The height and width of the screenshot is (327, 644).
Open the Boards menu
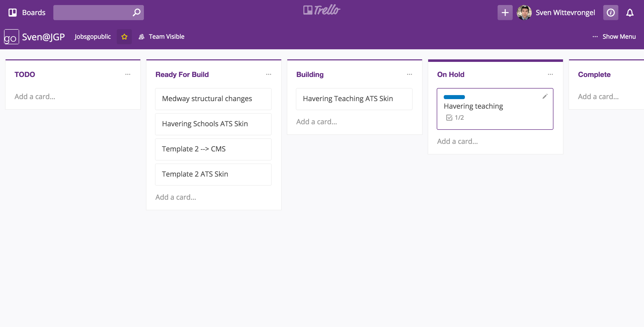pos(27,13)
